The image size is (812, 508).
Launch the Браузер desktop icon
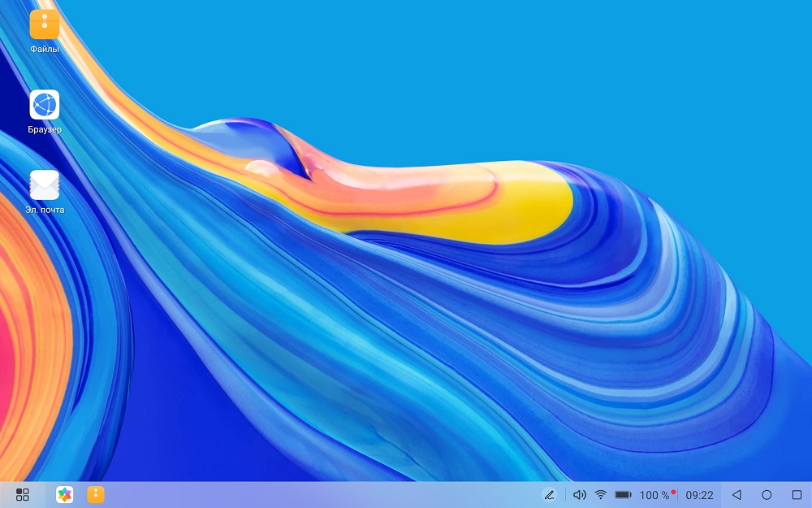click(x=45, y=104)
